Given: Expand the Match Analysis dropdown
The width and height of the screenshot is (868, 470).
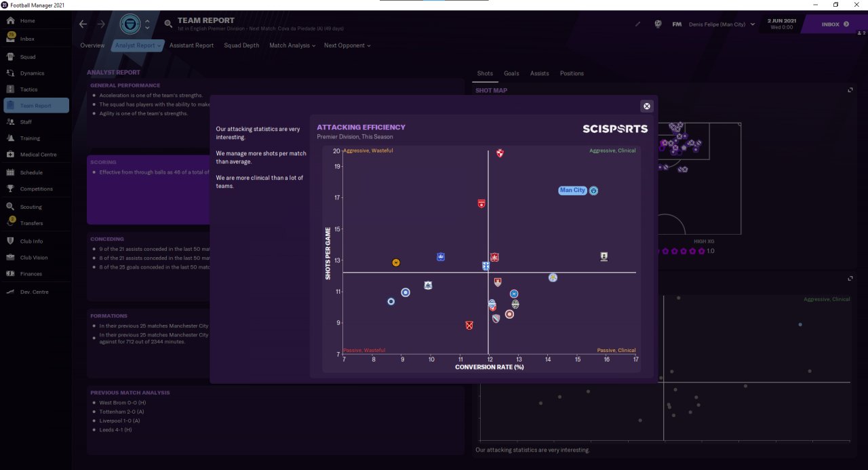Looking at the screenshot, I should coord(292,45).
